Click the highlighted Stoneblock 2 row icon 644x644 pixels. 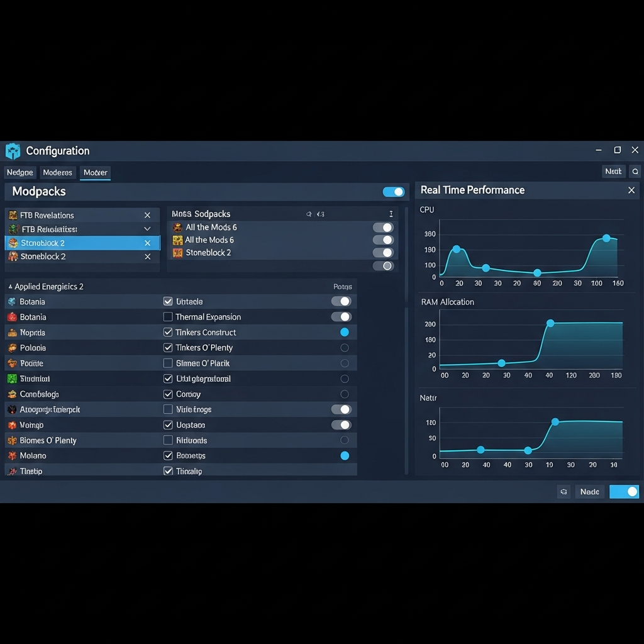[x=13, y=243]
